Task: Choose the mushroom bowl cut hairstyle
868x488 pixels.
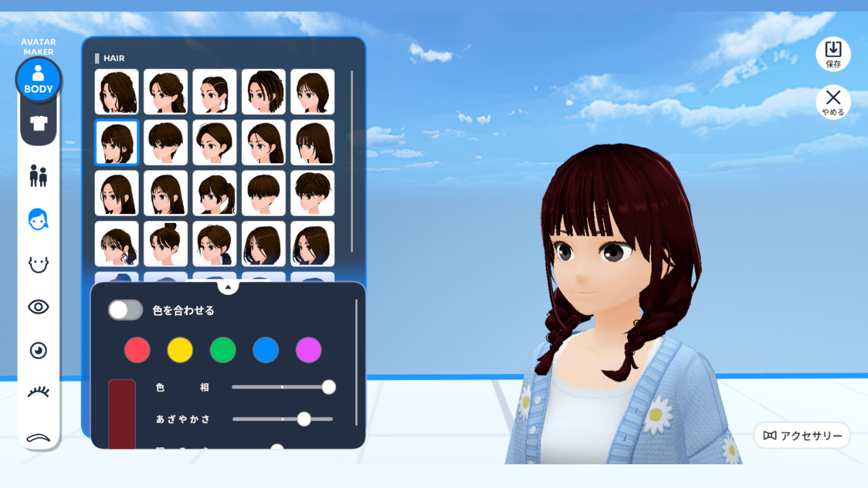Action: 264,193
